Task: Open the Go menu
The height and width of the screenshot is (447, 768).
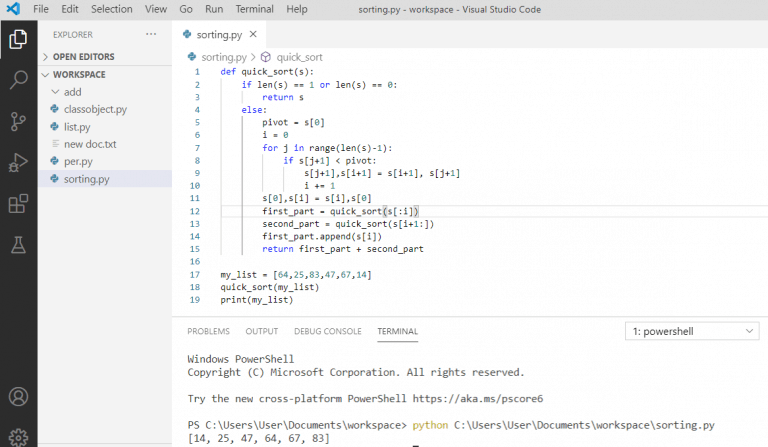Action: (186, 9)
